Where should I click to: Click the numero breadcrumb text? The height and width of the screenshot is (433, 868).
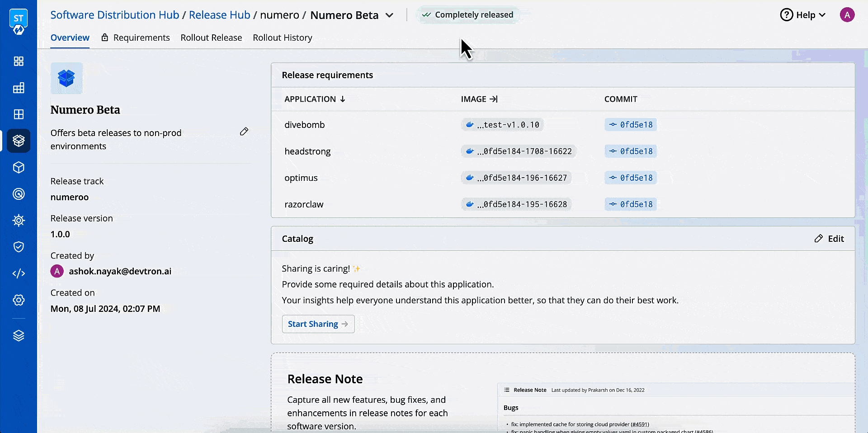pyautogui.click(x=279, y=15)
